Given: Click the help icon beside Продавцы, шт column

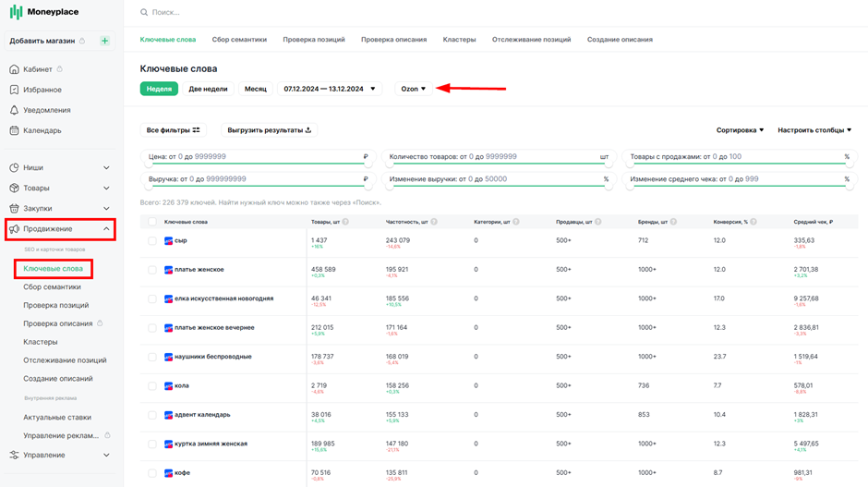Looking at the screenshot, I should click(x=597, y=222).
